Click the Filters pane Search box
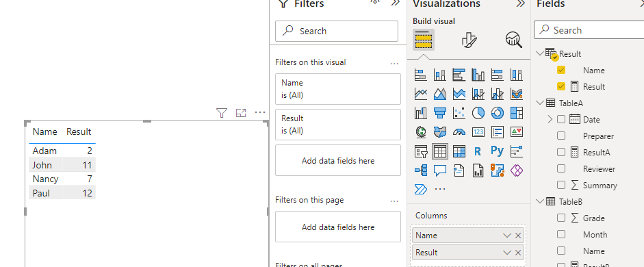This screenshot has width=644, height=267. point(337,31)
